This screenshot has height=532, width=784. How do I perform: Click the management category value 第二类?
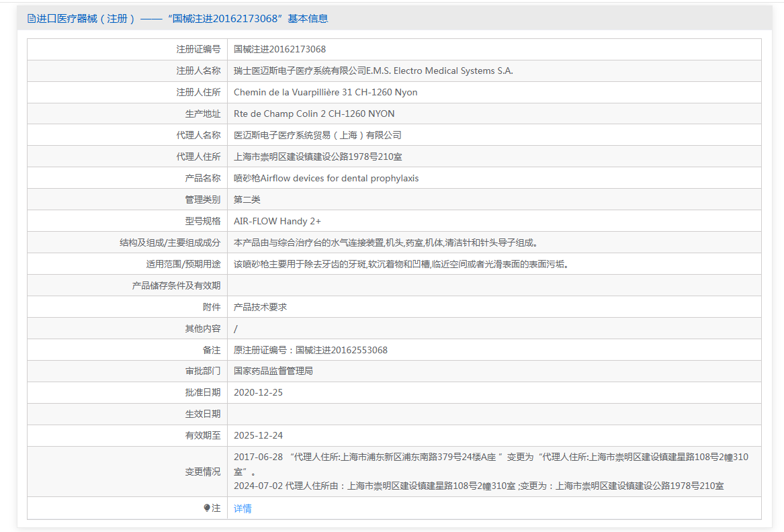(247, 199)
